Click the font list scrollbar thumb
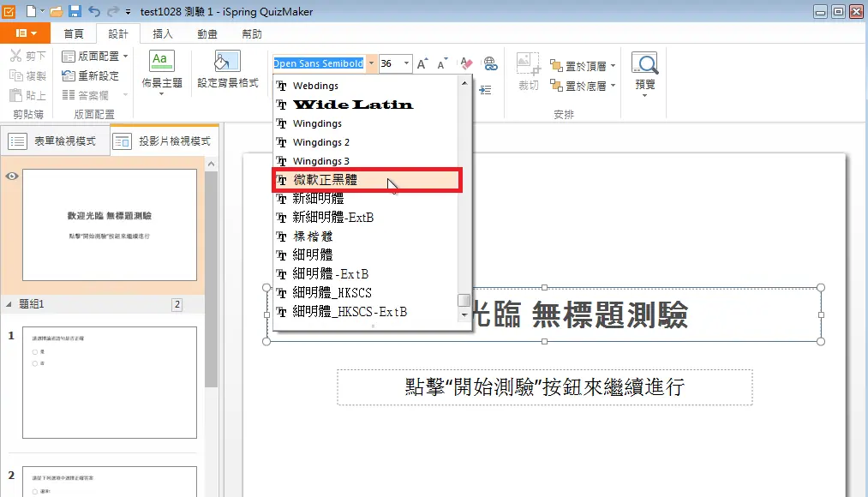The height and width of the screenshot is (497, 868). click(x=464, y=300)
